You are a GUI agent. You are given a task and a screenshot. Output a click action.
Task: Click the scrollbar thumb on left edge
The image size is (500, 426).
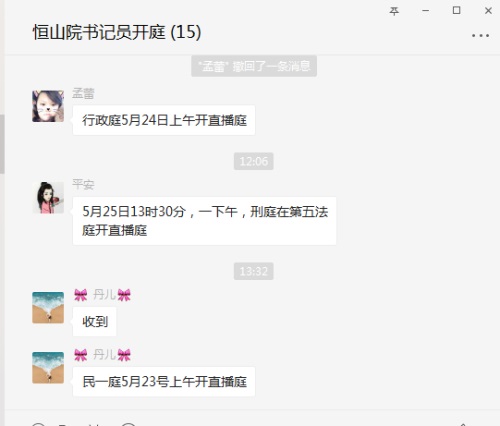click(2, 143)
